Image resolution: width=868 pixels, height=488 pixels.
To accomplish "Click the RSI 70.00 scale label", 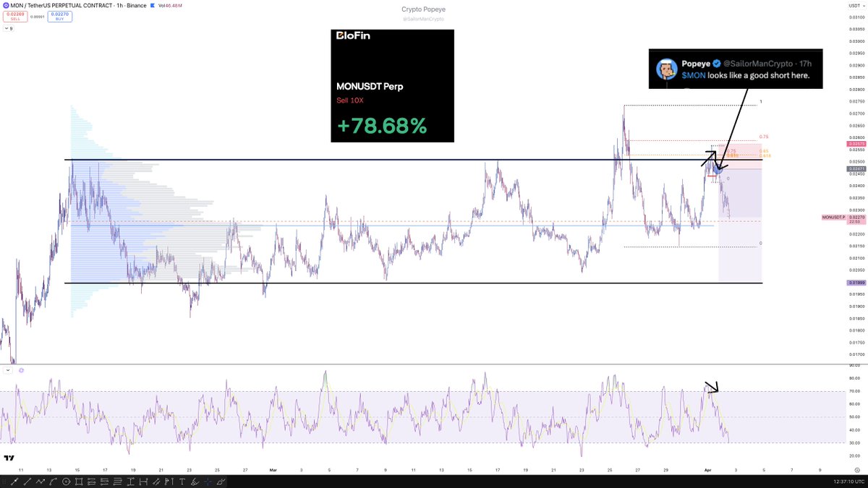I will click(x=855, y=392).
